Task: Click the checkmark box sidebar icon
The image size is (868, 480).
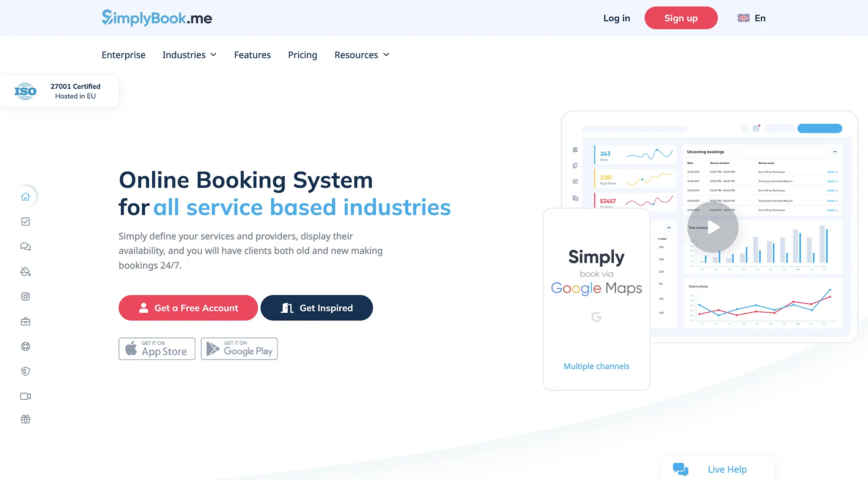Action: 26,222
